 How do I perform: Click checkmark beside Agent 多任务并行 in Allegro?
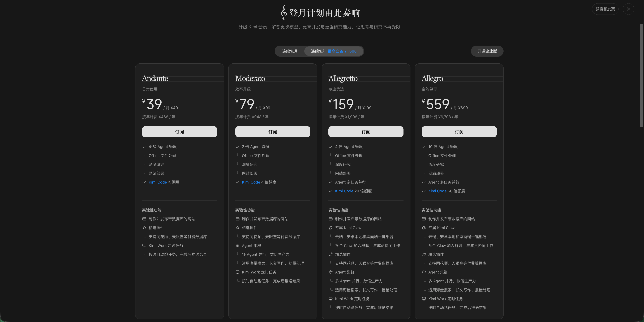point(424,182)
